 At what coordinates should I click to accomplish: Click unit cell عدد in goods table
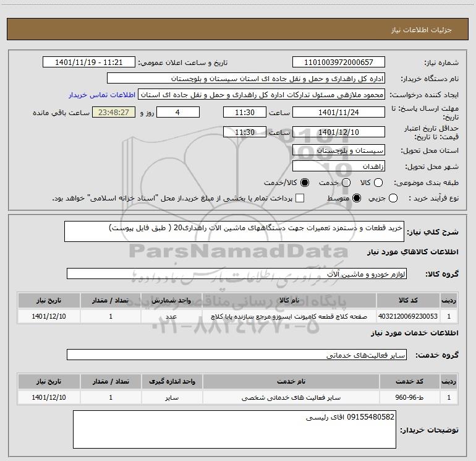(171, 316)
